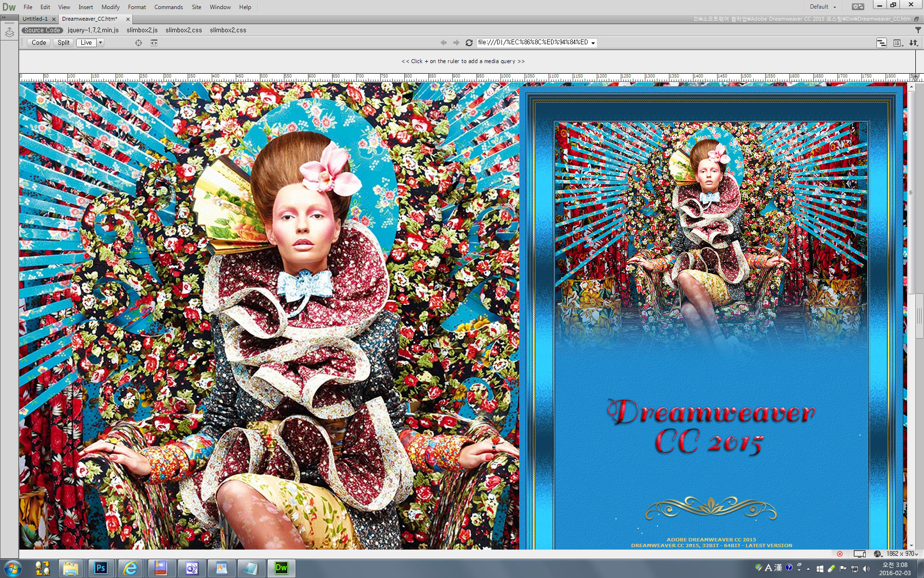924x578 pixels.
Task: Switch to the Untitled-1 document tab
Action: pyautogui.click(x=35, y=19)
